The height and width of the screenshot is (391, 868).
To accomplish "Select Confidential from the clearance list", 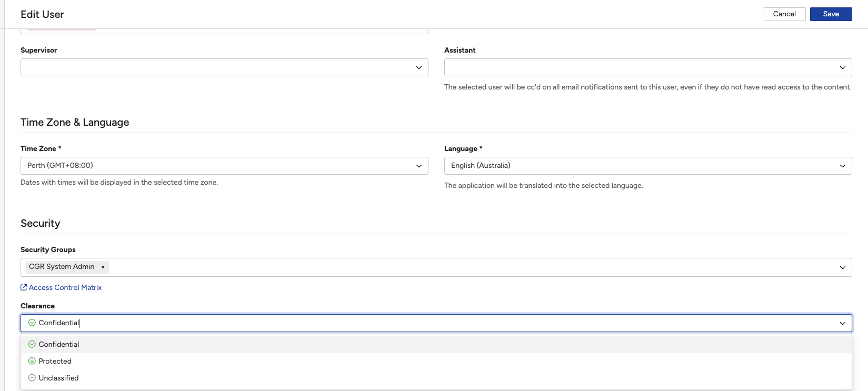I will [436, 344].
